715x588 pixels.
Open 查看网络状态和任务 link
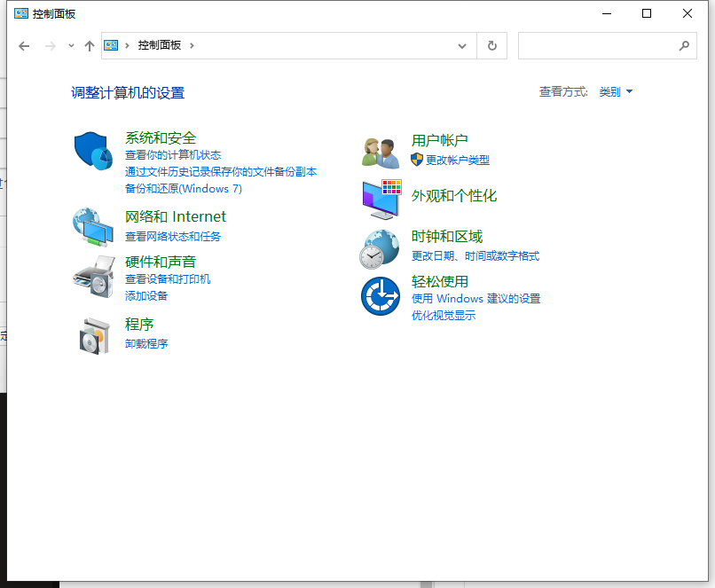point(173,236)
